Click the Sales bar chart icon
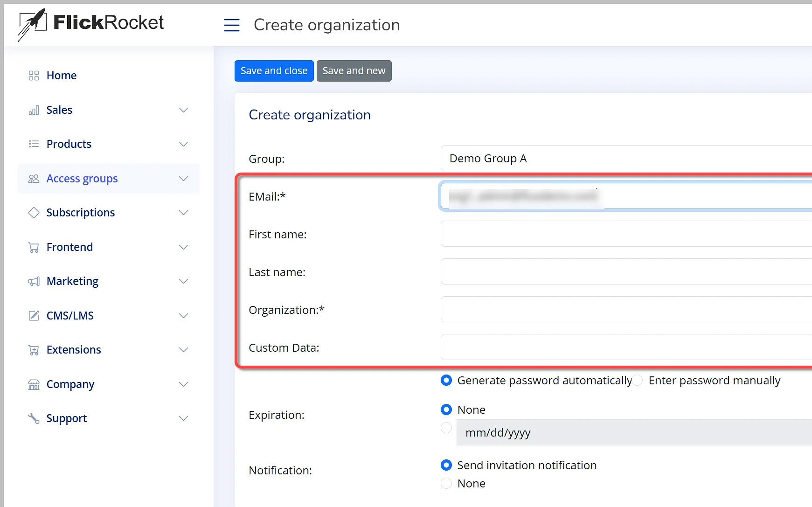The width and height of the screenshot is (812, 507). [x=34, y=110]
